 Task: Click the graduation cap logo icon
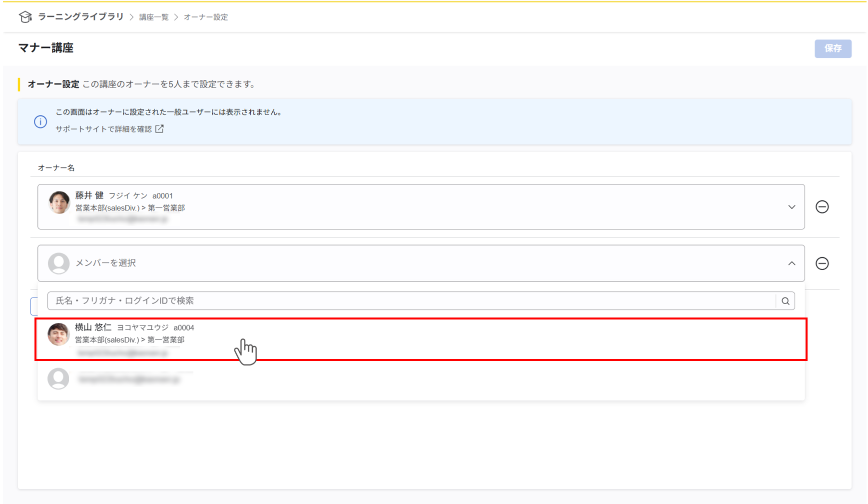tap(25, 17)
